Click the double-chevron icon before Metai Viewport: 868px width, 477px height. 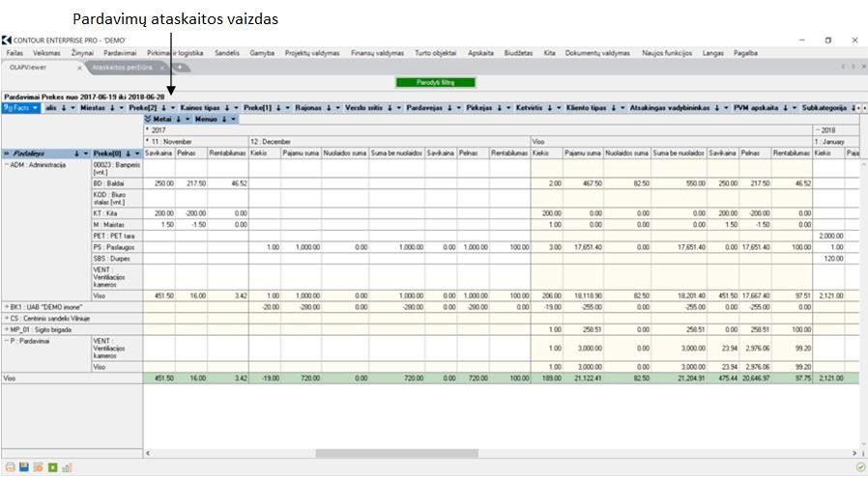[x=148, y=120]
